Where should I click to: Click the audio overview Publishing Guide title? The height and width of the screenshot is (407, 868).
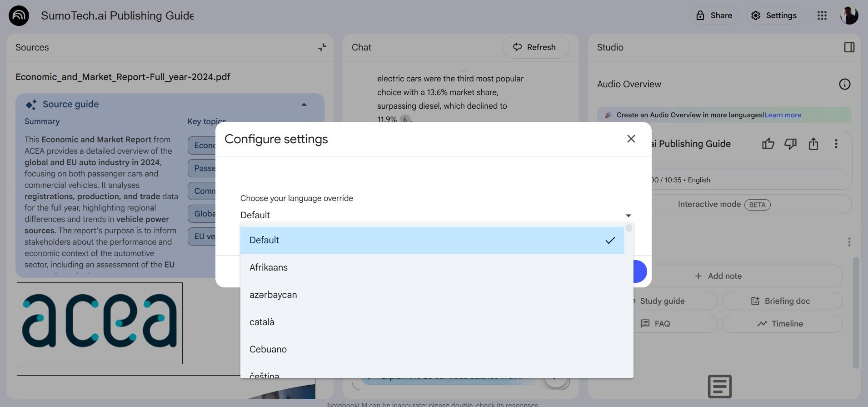[x=691, y=144]
